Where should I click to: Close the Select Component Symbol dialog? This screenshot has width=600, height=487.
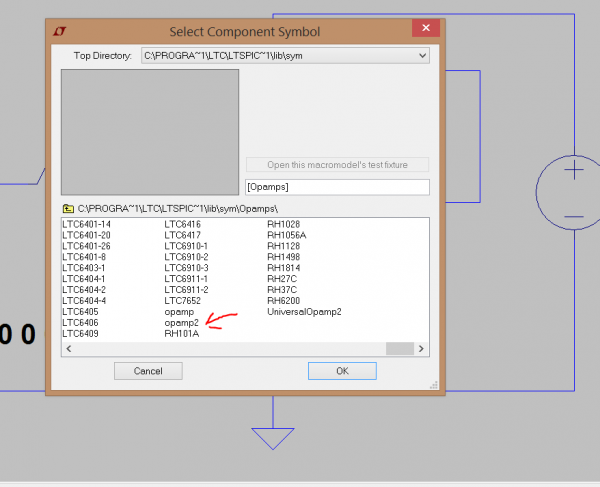click(426, 28)
